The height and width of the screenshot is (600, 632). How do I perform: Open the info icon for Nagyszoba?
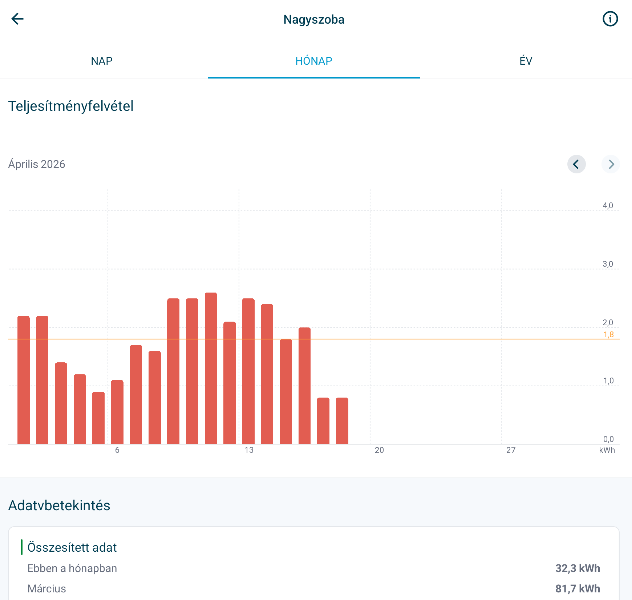(610, 19)
